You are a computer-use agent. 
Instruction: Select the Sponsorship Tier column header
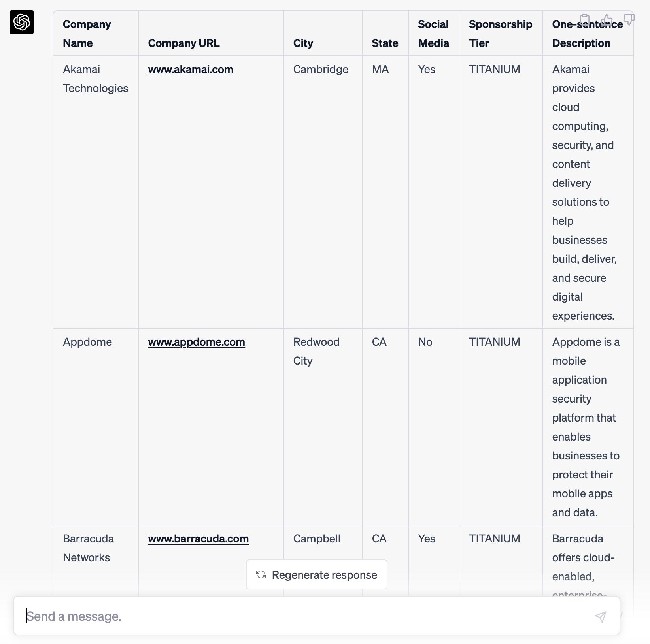point(500,33)
